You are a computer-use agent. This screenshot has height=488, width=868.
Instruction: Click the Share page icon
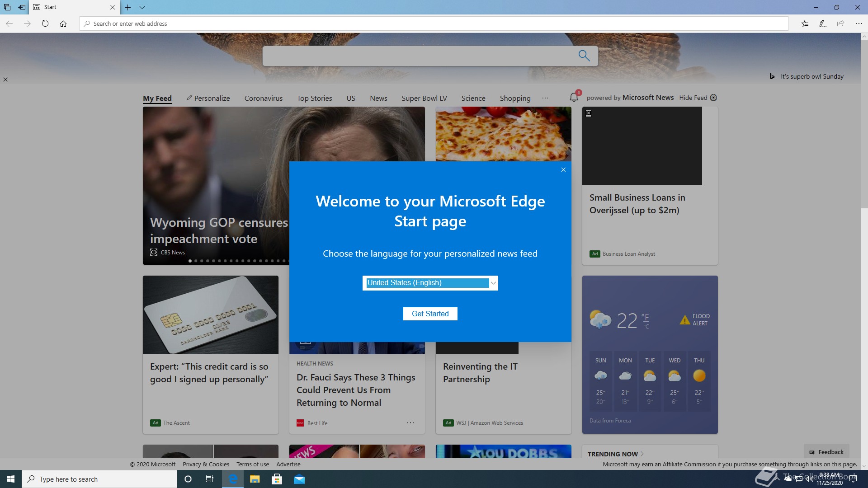[840, 23]
